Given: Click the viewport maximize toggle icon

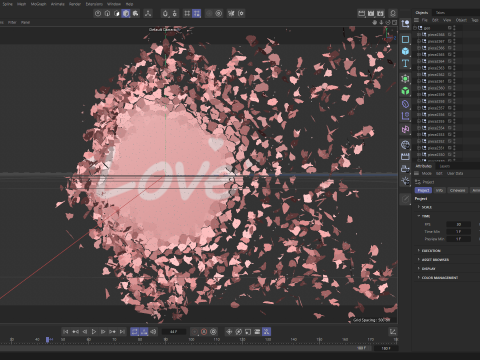Looking at the screenshot, I should [x=395, y=22].
